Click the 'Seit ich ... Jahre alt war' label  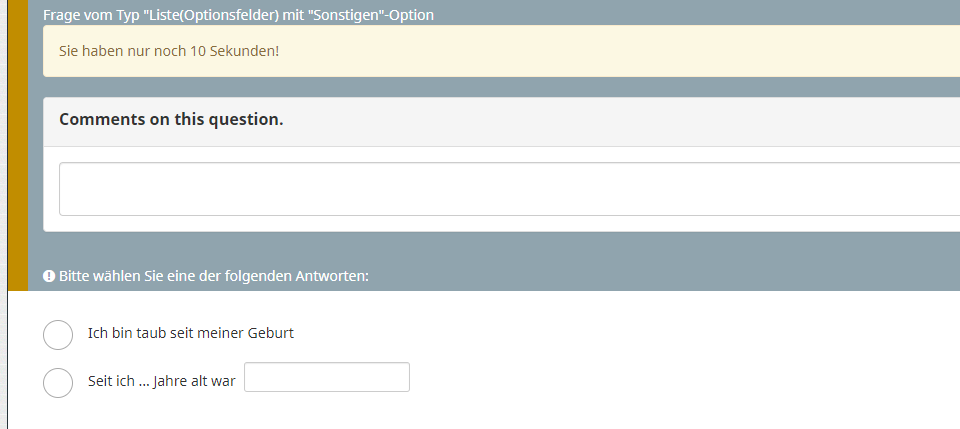point(162,381)
